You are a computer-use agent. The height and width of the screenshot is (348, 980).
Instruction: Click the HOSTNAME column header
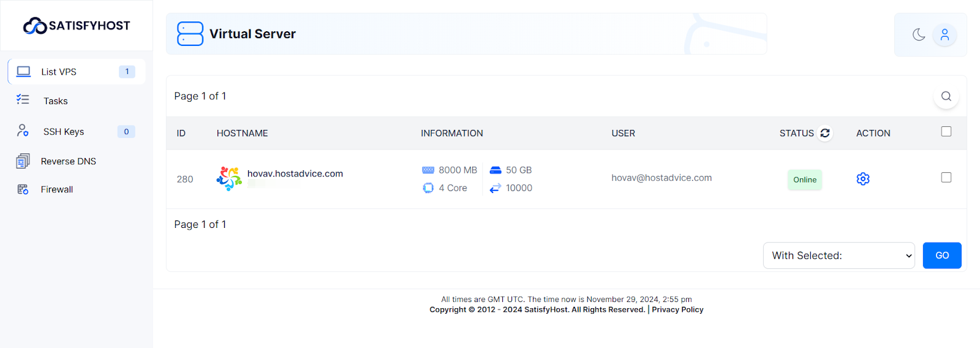[242, 133]
